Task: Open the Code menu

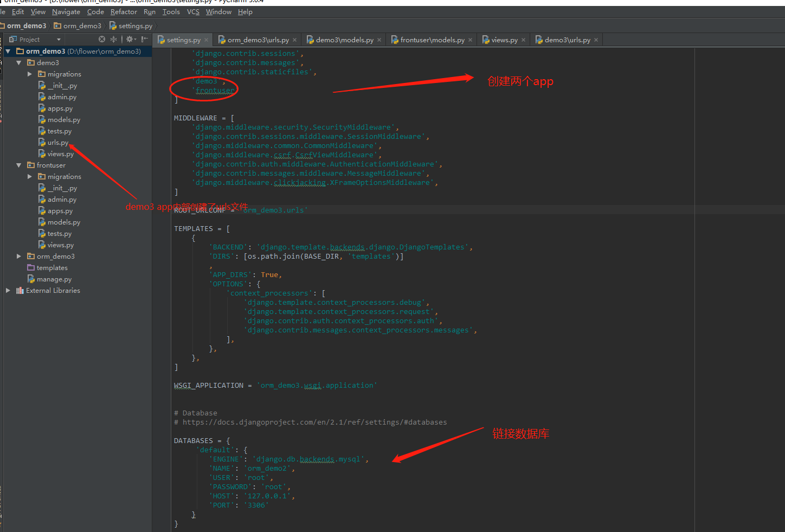Action: [x=95, y=12]
